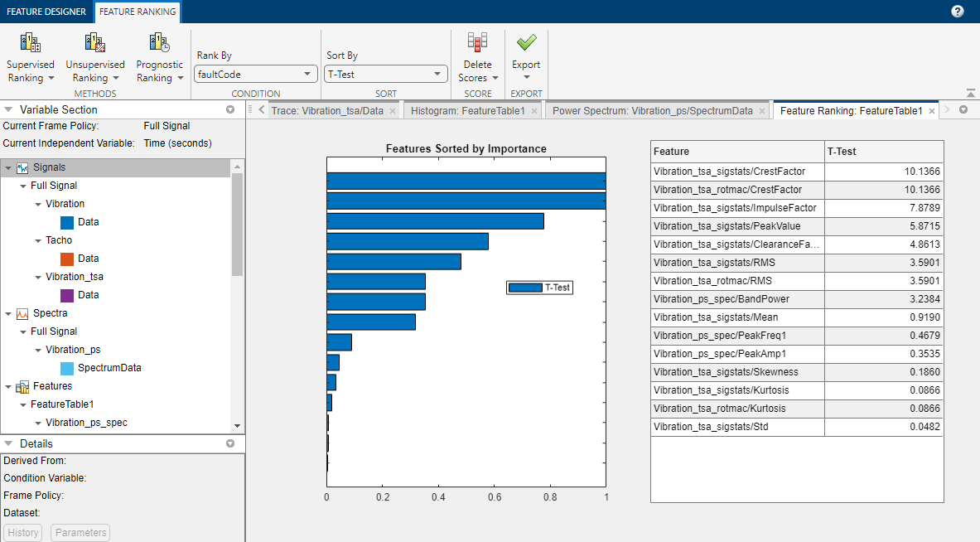Click the Parameters button
Viewport: 980px width, 542px height.
(80, 533)
